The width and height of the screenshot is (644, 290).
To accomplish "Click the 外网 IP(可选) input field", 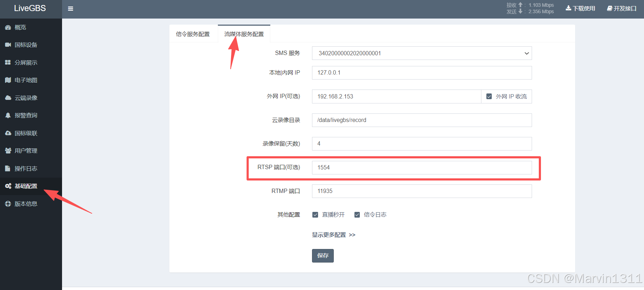I will 397,96.
